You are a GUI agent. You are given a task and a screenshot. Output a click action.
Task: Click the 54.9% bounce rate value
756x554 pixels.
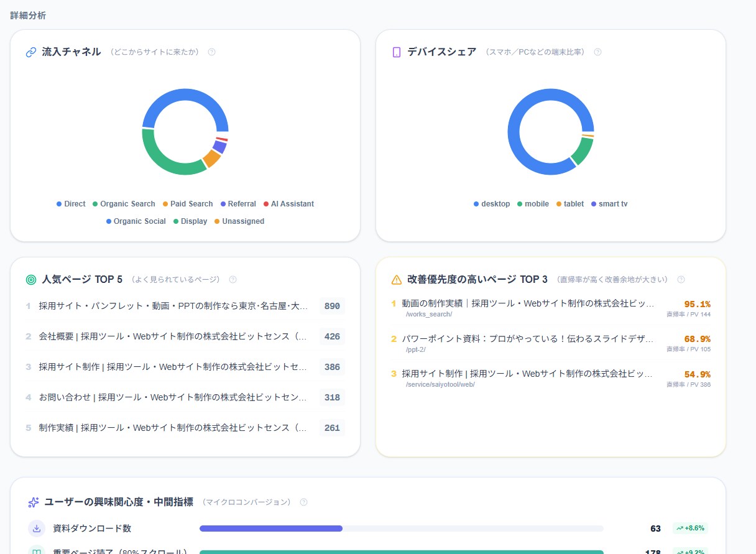click(x=697, y=374)
